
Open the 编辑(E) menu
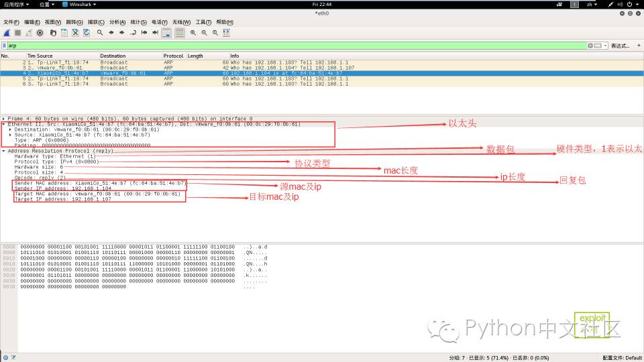32,22
